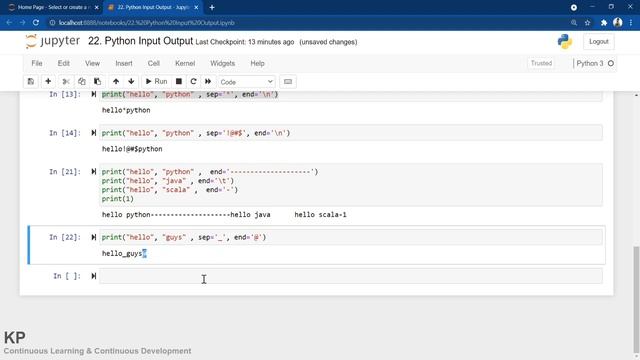640x360 pixels.
Task: Click the In [22] cell code input
Action: [351, 237]
